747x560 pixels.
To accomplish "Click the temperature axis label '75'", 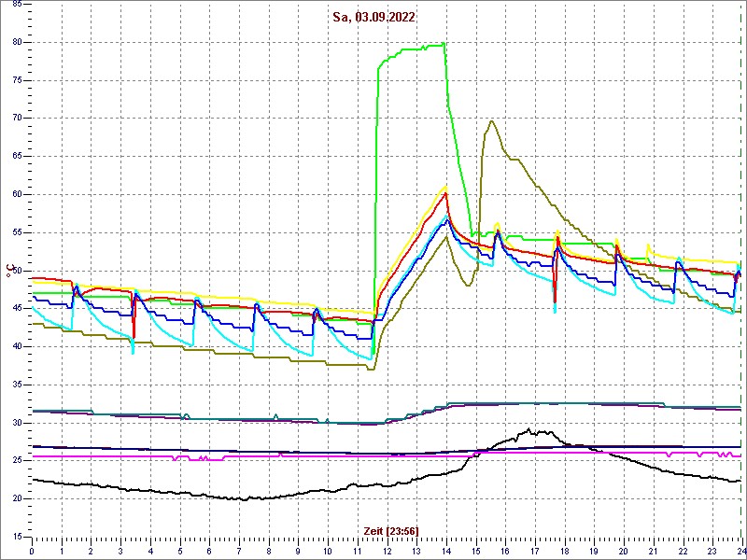I will (15, 80).
